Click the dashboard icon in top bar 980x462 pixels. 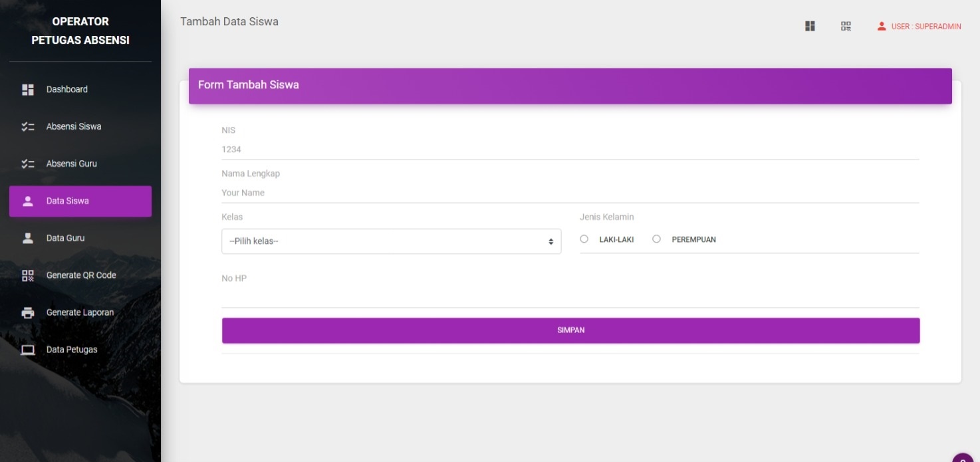point(810,27)
